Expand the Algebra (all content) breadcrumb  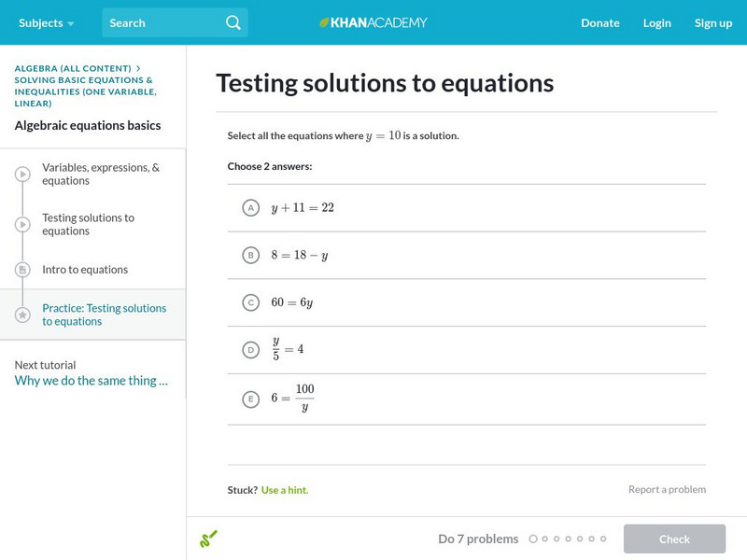click(x=73, y=68)
